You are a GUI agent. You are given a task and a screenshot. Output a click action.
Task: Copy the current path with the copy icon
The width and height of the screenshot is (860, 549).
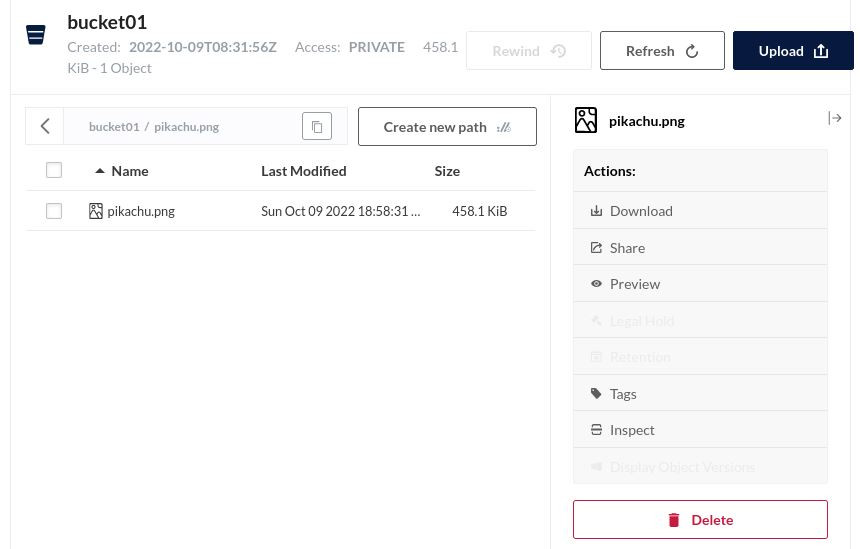click(317, 127)
